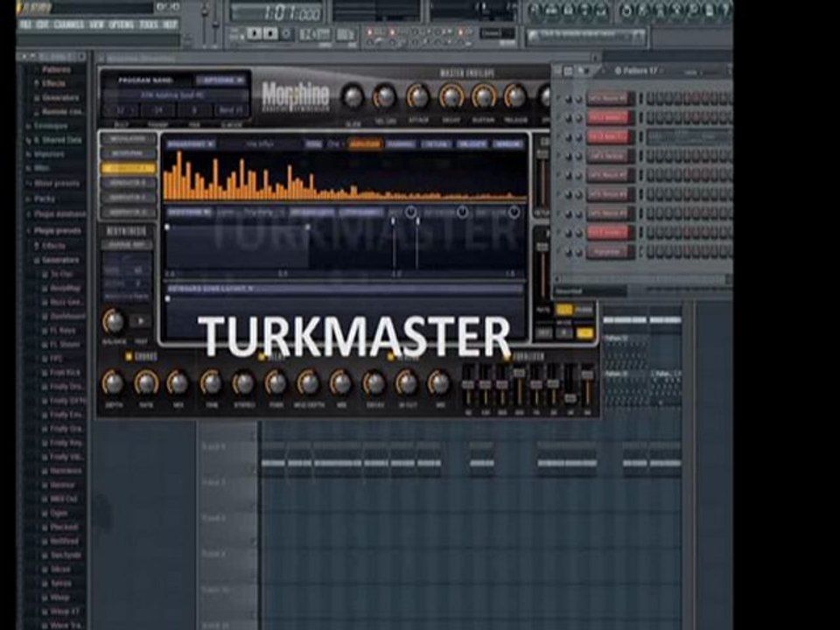Adjust the Delay Stereo knob
Screen dimensions: 840x630
tap(243, 383)
